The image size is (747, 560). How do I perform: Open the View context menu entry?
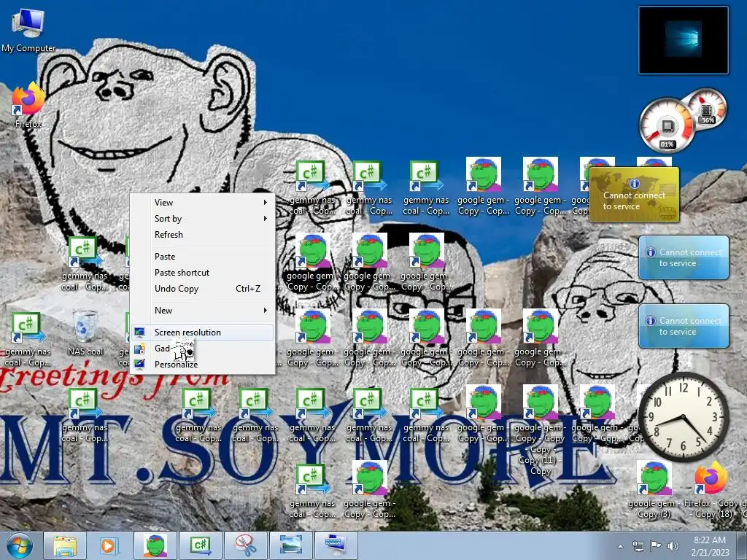point(203,203)
